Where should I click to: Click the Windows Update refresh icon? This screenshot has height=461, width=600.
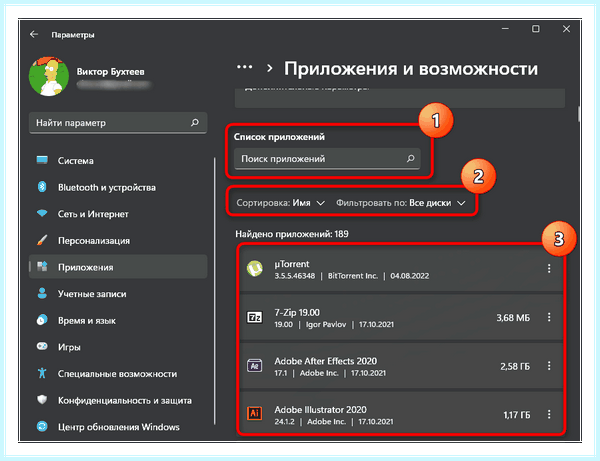[42, 426]
